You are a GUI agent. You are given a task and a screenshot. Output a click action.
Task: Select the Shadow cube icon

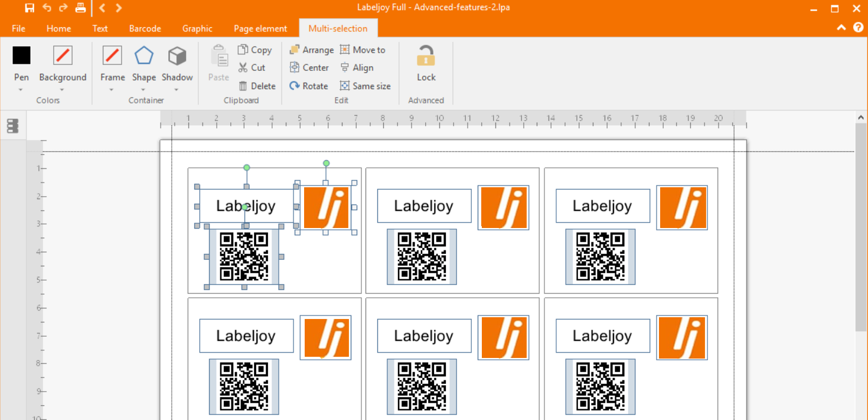[x=177, y=56]
